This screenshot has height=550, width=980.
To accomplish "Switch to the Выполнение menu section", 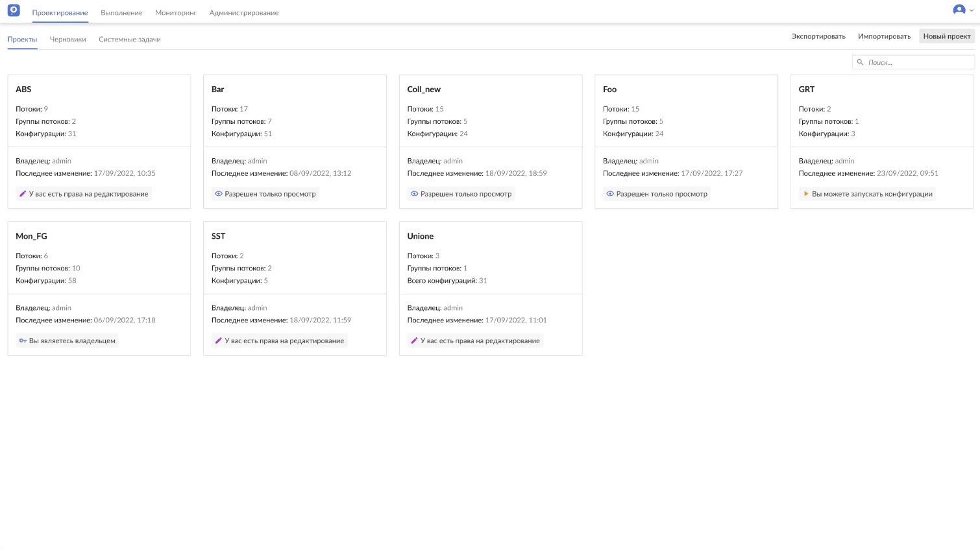I will click(121, 13).
